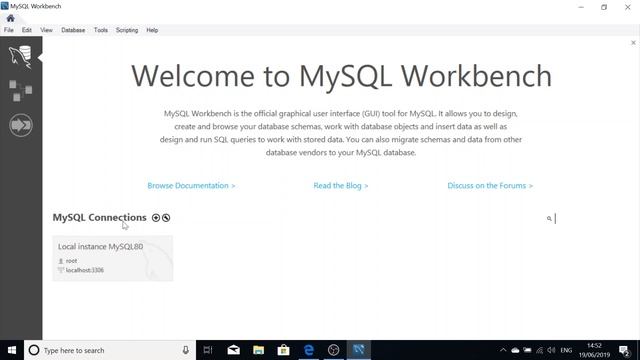Image resolution: width=640 pixels, height=360 pixels.
Task: Click the connections search magnifier icon
Action: click(x=549, y=219)
